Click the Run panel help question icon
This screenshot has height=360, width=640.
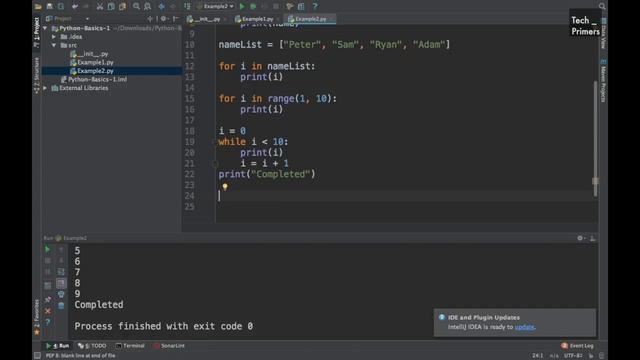click(48, 322)
